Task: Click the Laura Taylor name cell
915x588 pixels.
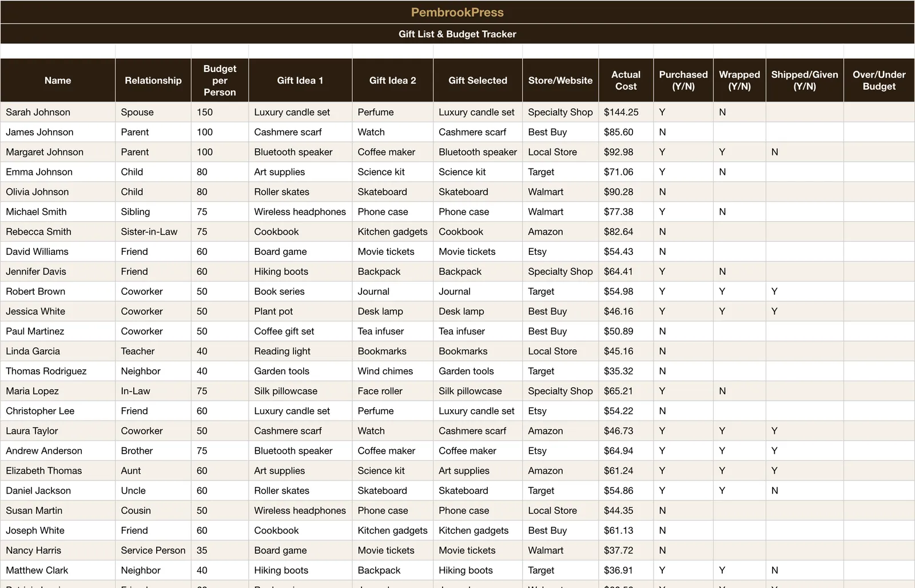Action: coord(58,431)
